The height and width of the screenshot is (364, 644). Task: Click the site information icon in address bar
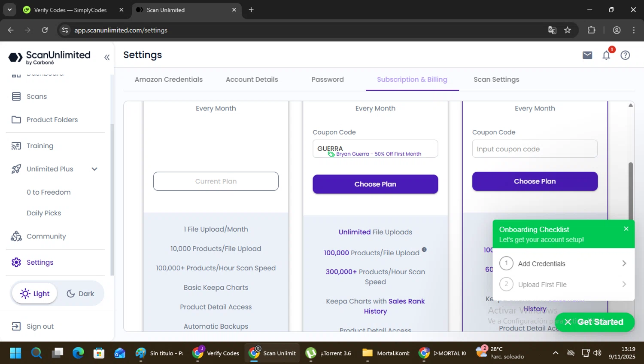pos(65,30)
